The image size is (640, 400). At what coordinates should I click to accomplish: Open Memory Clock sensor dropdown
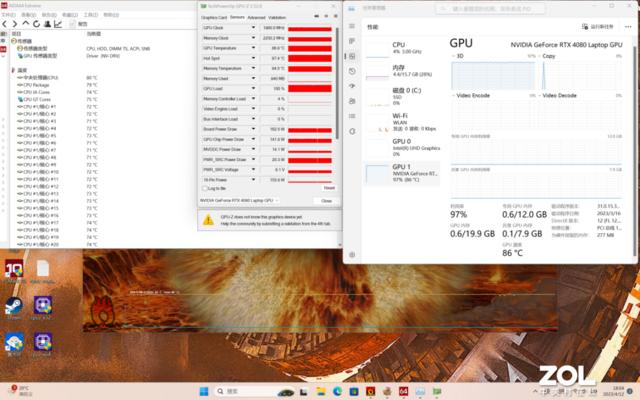[253, 38]
